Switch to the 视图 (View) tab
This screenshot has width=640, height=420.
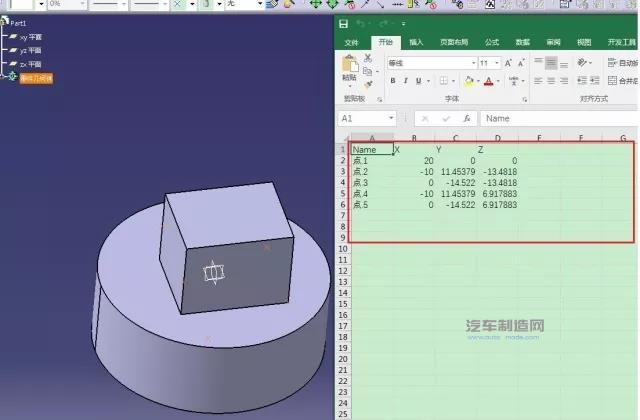[584, 42]
